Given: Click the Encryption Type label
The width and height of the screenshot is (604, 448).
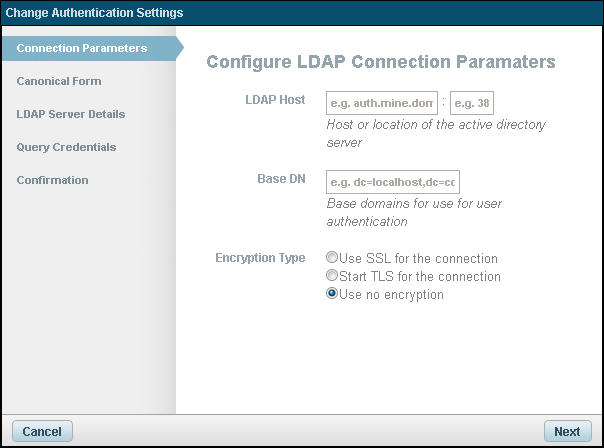Looking at the screenshot, I should (x=260, y=258).
